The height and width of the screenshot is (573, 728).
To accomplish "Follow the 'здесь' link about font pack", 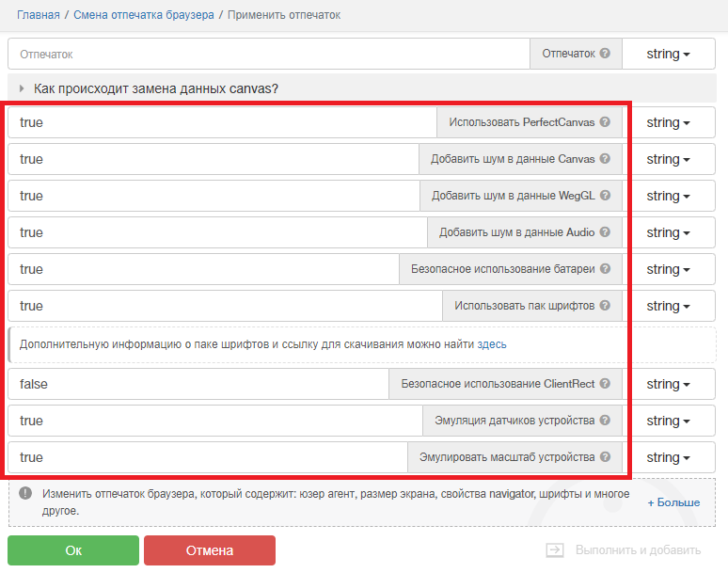I will tap(491, 344).
